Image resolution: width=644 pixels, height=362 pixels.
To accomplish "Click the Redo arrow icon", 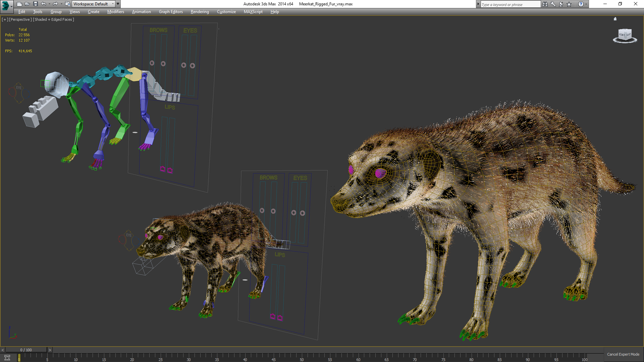I will pyautogui.click(x=55, y=4).
